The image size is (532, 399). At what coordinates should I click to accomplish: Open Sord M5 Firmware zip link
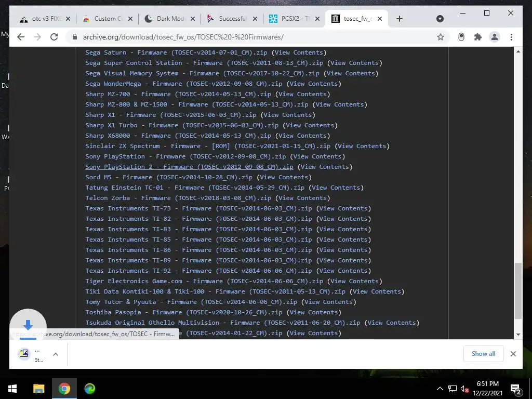169,177
